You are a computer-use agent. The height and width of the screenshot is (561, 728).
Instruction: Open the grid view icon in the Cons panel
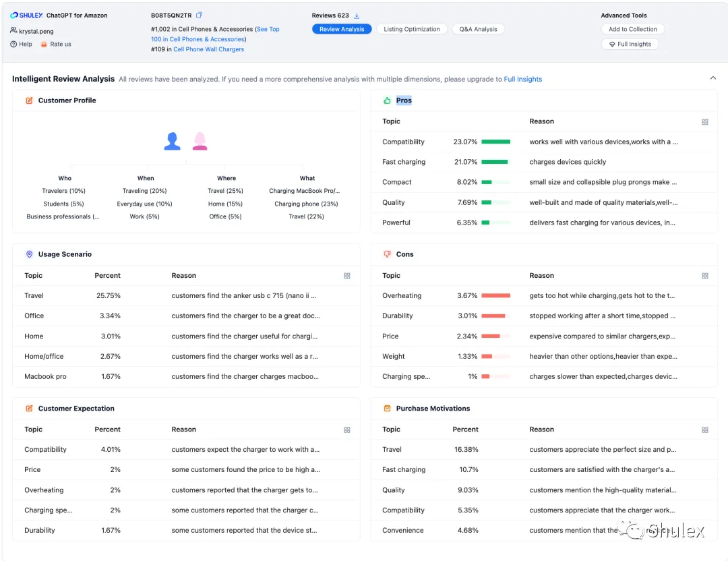[705, 276]
